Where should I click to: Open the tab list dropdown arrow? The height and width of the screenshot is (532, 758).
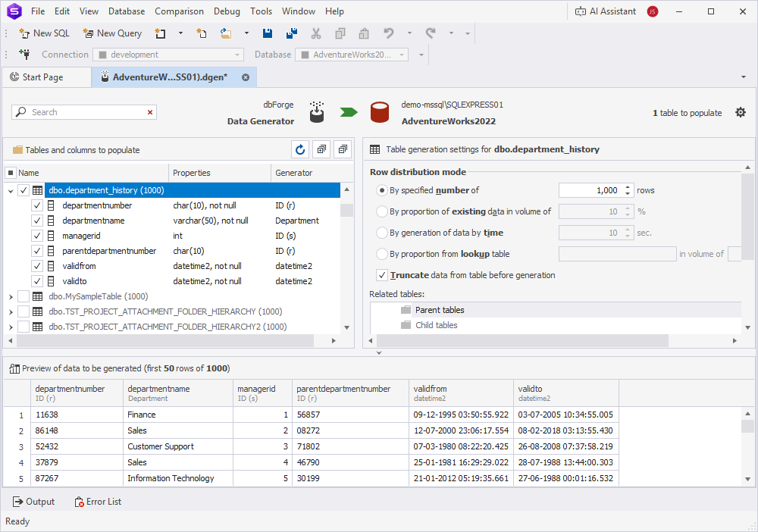743,77
